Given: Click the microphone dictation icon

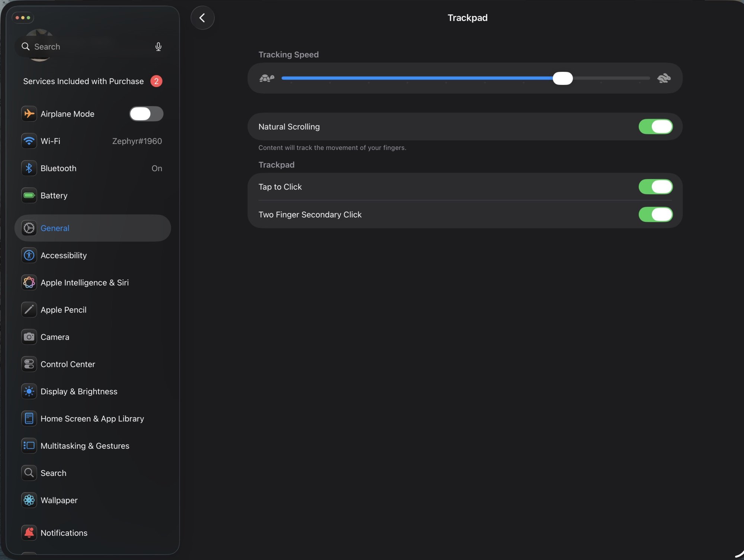Looking at the screenshot, I should tap(158, 47).
